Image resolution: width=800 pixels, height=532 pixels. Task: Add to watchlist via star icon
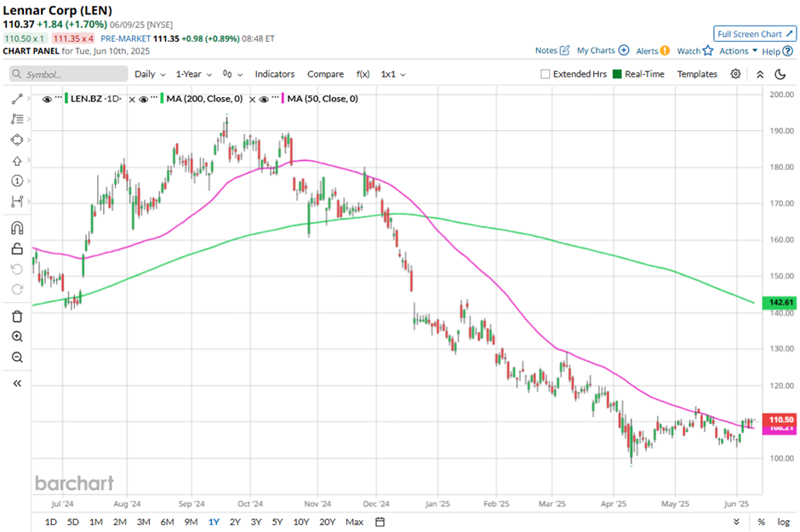[707, 50]
